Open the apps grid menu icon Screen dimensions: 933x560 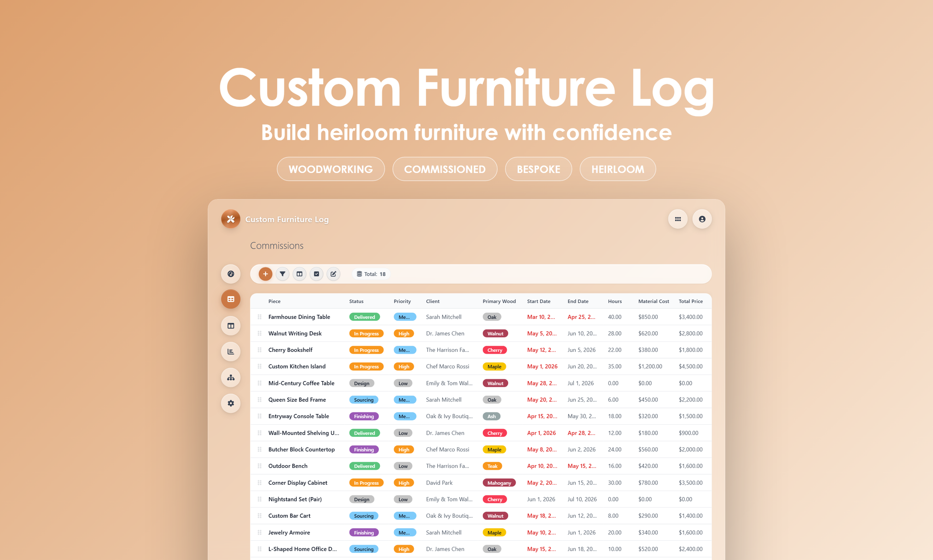pos(678,219)
